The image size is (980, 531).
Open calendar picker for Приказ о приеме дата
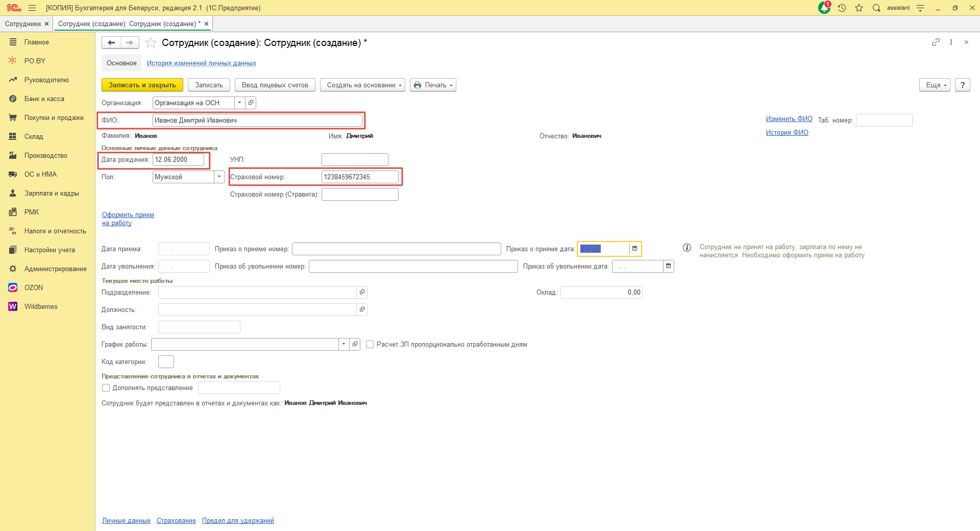click(x=635, y=249)
